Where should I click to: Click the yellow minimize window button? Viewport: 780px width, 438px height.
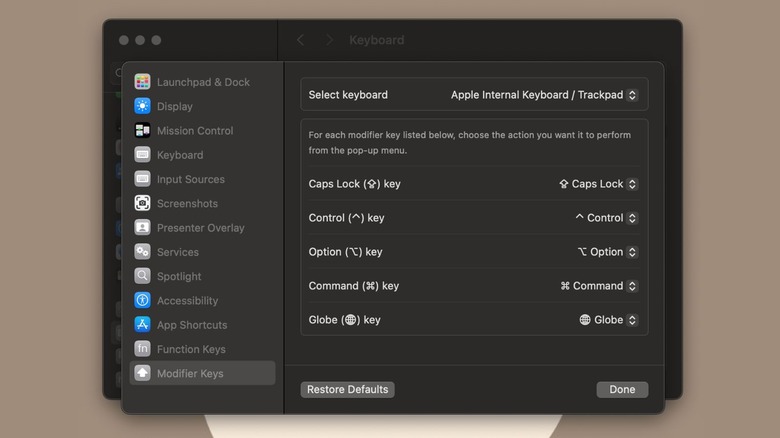[140, 40]
